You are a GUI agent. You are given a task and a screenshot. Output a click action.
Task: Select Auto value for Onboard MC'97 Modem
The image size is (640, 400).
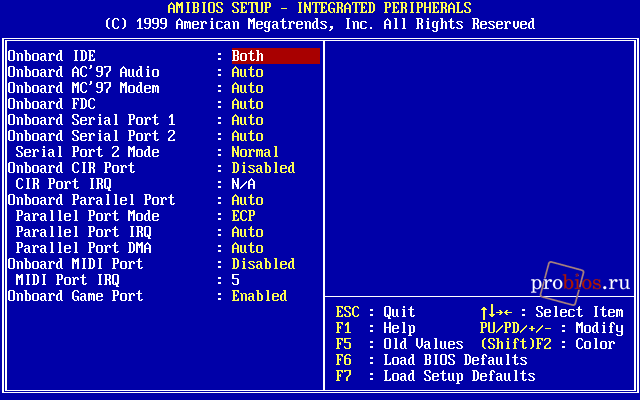coord(247,88)
